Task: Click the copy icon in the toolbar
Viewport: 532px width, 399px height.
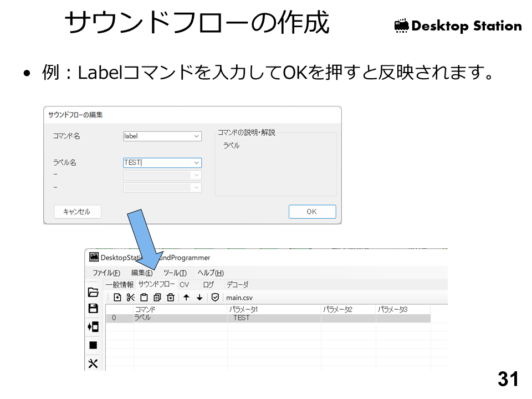Action: point(157,298)
